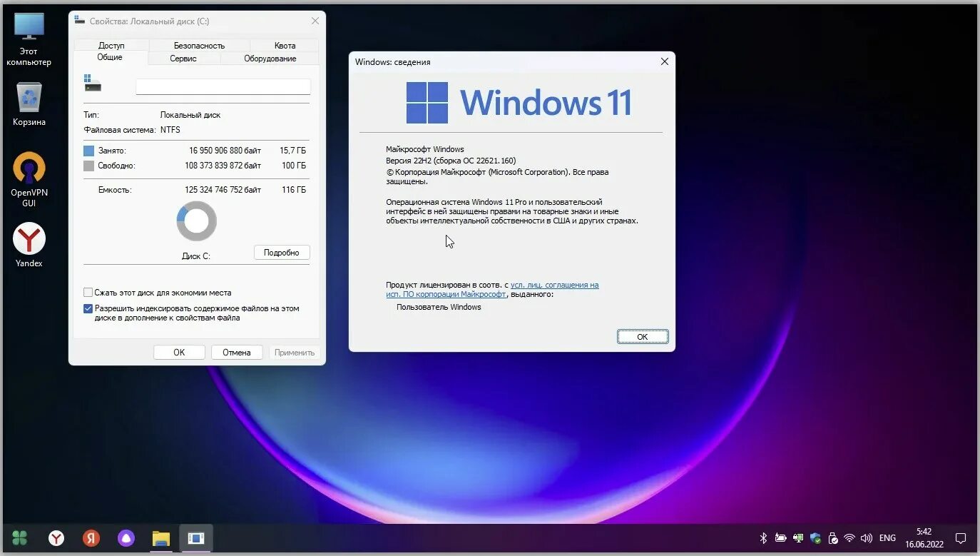Click the 'Диск C:' label
Viewport: 980px width, 556px height.
tap(196, 256)
